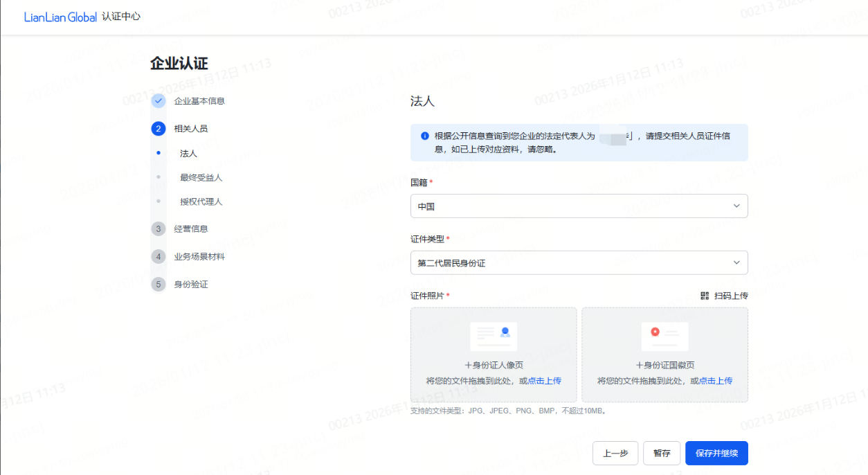Click the blue info notice icon
This screenshot has height=475, width=868.
pos(424,136)
